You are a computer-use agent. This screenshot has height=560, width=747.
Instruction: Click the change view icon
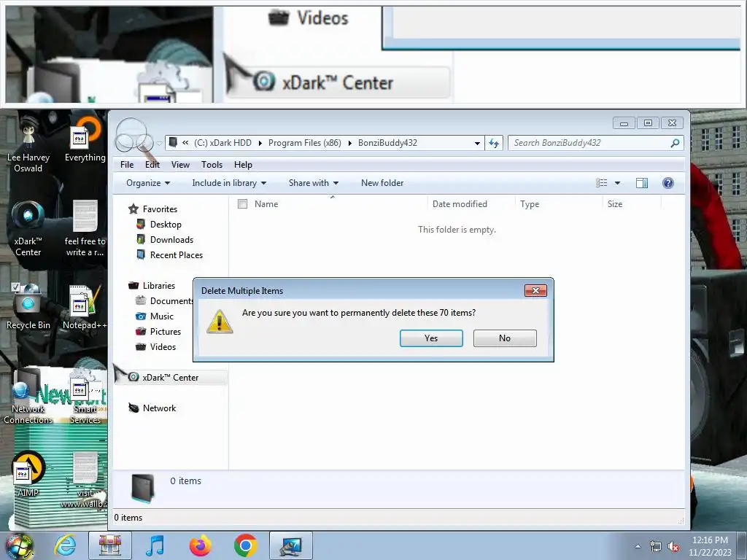pos(602,183)
